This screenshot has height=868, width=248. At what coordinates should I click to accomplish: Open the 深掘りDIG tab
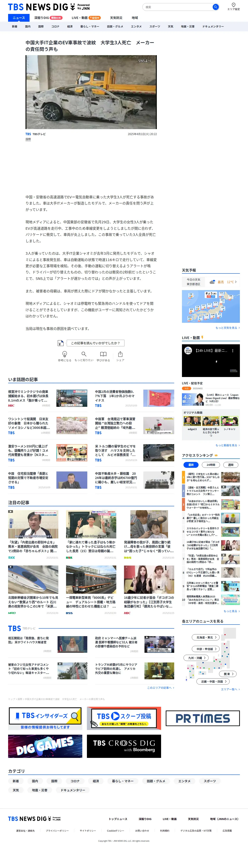tap(48, 18)
